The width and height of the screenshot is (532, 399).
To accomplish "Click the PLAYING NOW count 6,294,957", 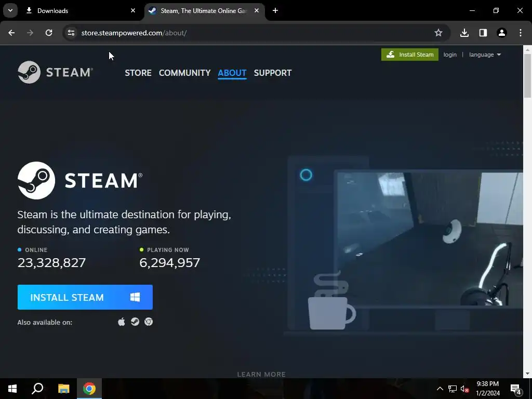I will [170, 262].
